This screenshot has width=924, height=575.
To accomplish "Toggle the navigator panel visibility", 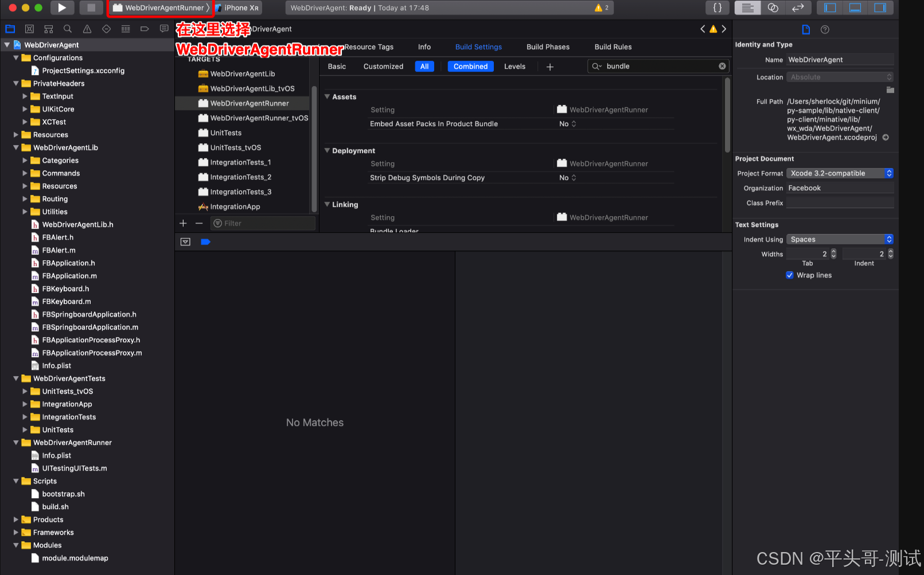I will (830, 7).
